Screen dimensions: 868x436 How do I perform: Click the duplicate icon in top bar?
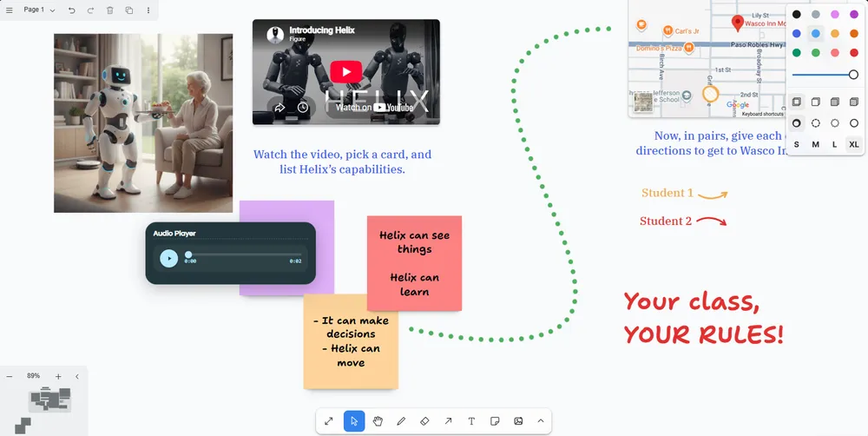click(129, 10)
